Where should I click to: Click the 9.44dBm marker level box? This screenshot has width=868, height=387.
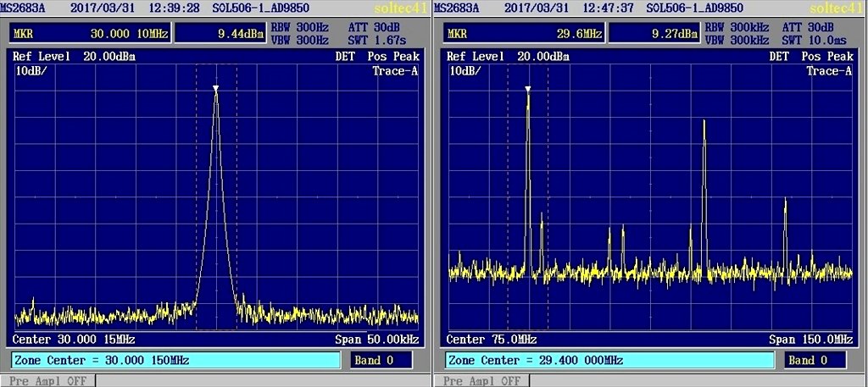220,34
